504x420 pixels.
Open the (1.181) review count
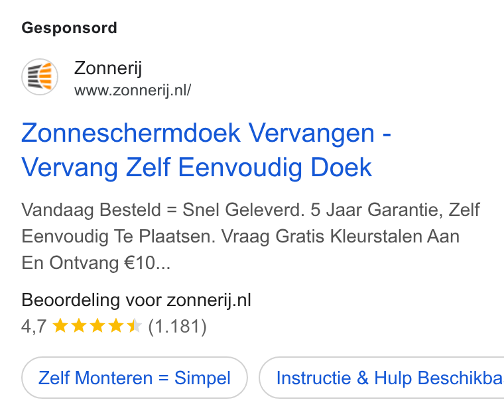177,326
